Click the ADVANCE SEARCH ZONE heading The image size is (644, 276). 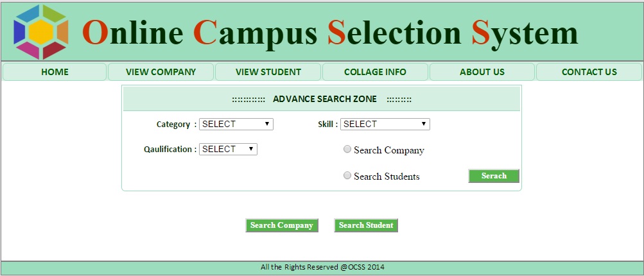click(321, 99)
